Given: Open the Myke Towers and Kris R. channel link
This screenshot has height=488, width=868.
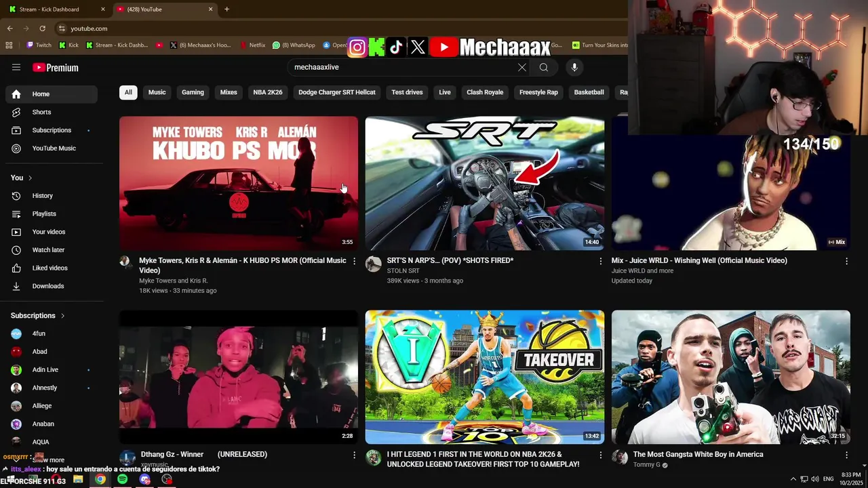Looking at the screenshot, I should [x=174, y=281].
